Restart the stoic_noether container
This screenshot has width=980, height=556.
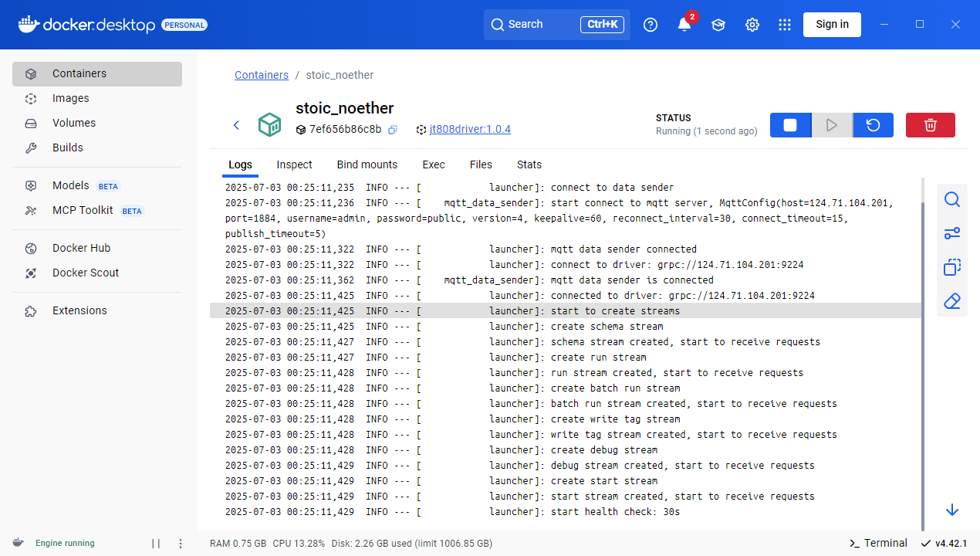coord(874,125)
